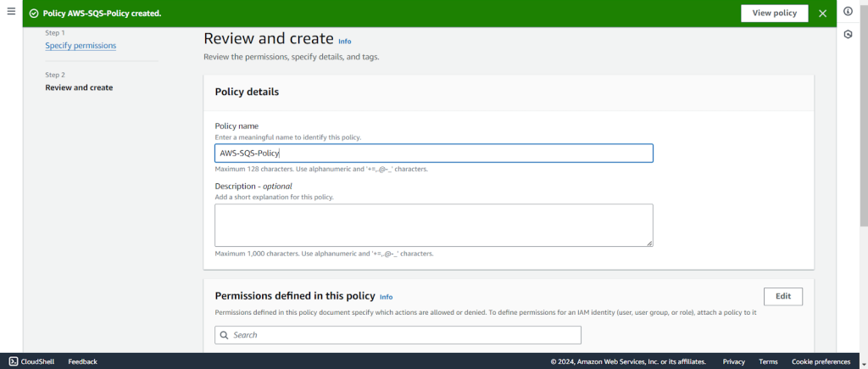Screen dimensions: 868x369
Task: Click inside the Policy name field
Action: (434, 154)
